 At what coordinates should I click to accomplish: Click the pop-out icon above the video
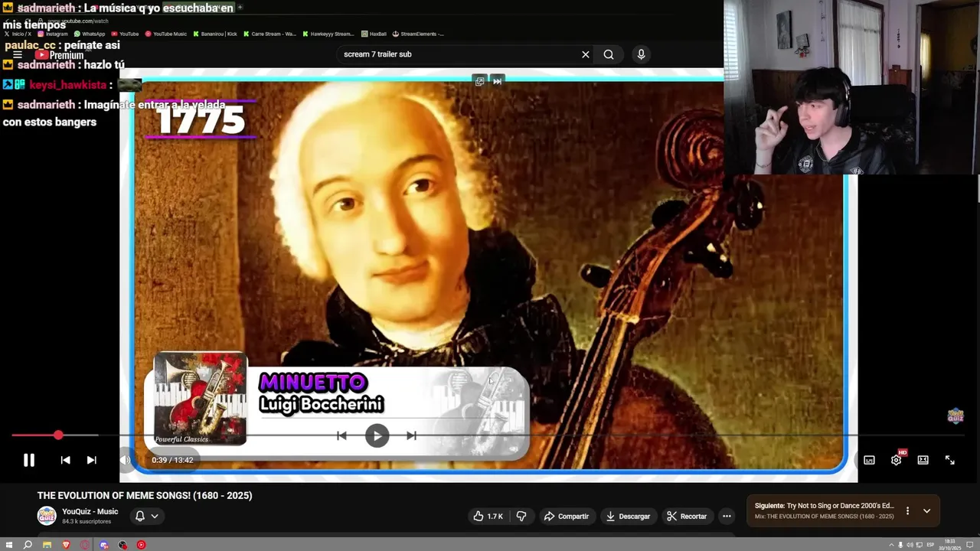pos(479,81)
